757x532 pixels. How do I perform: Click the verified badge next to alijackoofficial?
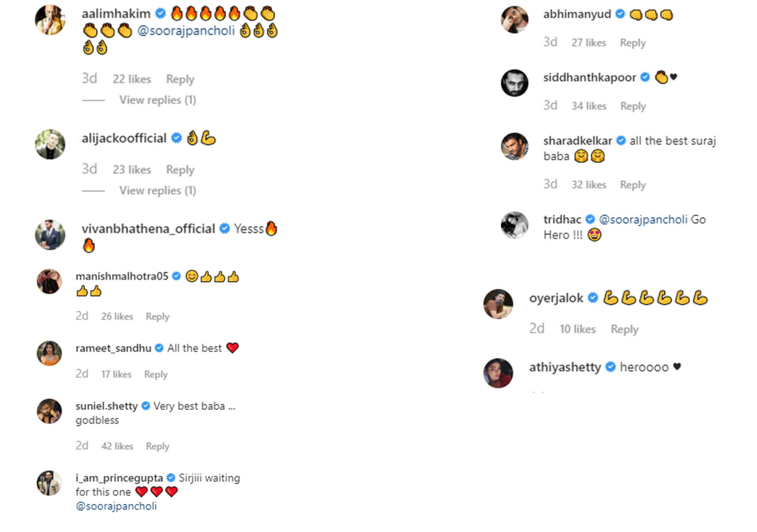click(176, 138)
